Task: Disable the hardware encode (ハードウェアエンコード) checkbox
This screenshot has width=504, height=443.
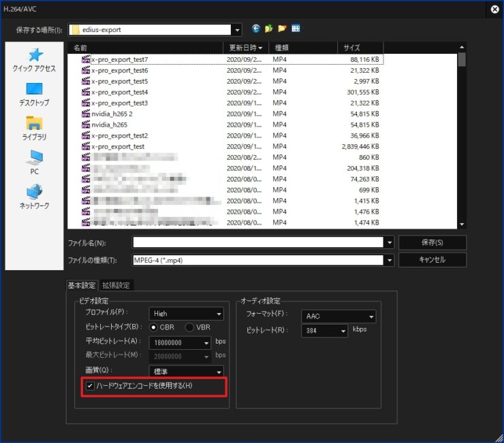Action: [90, 387]
